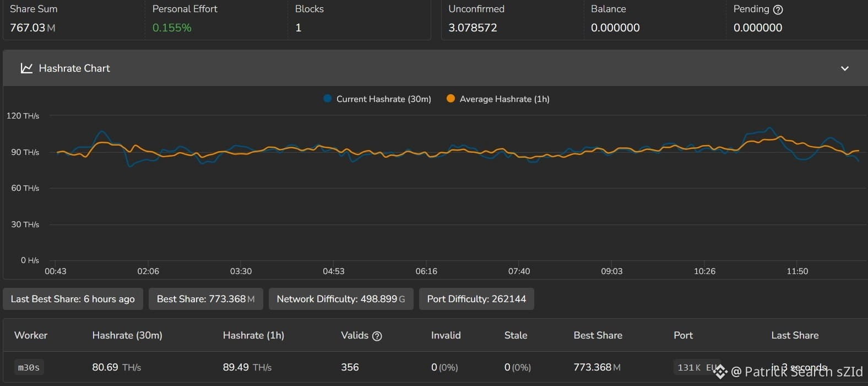Viewport: 868px width, 386px height.
Task: Sort by the Hashrate (30m) column header
Action: coord(127,335)
